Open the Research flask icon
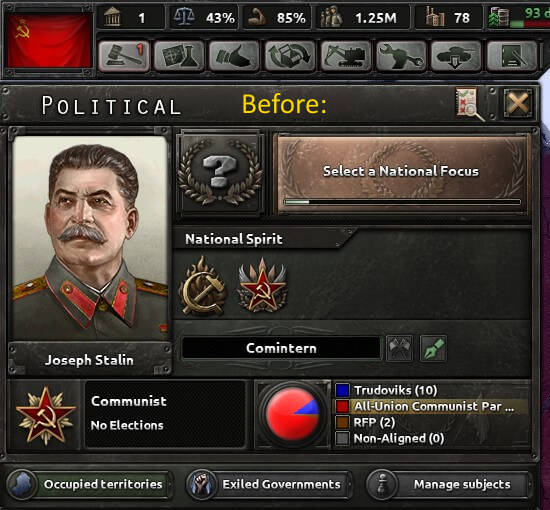 tap(179, 56)
